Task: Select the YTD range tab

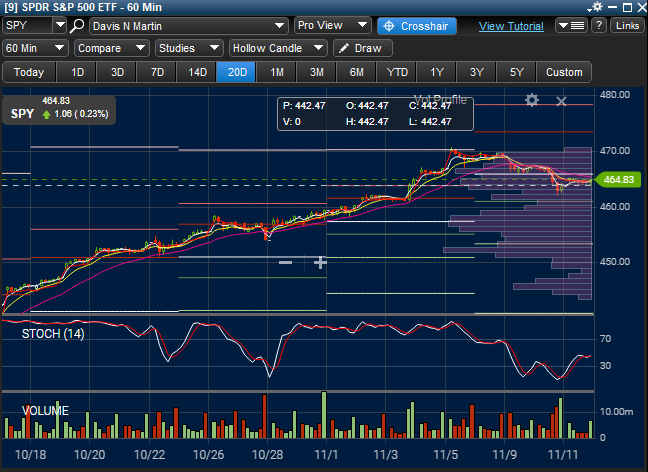Action: coord(397,72)
